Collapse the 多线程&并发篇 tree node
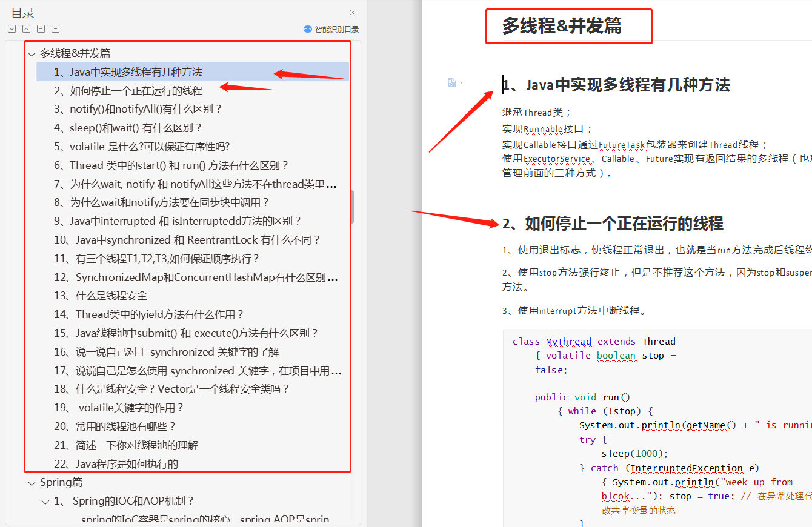The width and height of the screenshot is (812, 527). (x=32, y=54)
